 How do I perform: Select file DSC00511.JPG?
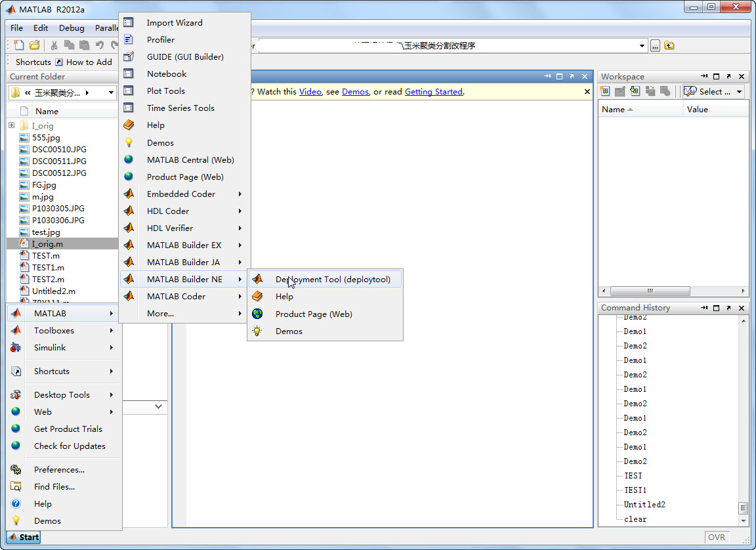59,161
